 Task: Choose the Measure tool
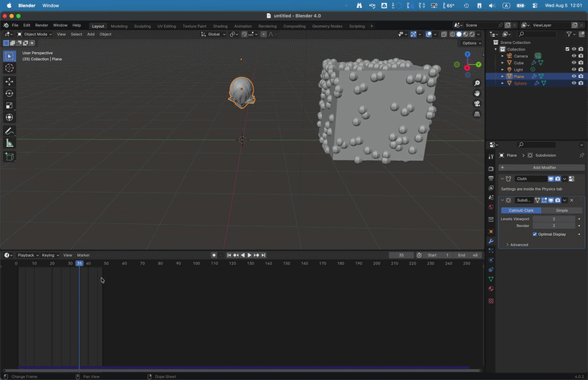tap(10, 143)
